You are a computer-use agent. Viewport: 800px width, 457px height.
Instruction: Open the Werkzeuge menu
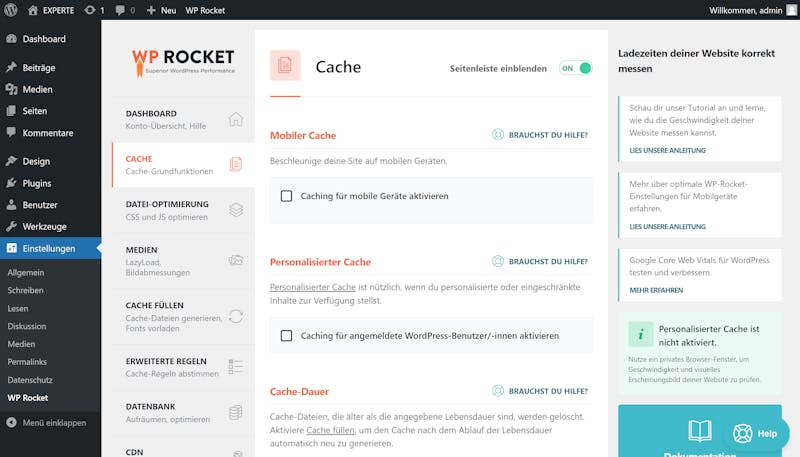click(50, 226)
